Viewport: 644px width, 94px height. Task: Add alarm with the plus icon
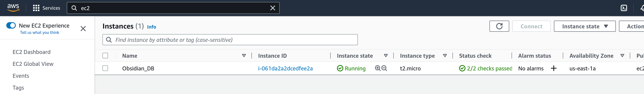(x=554, y=68)
